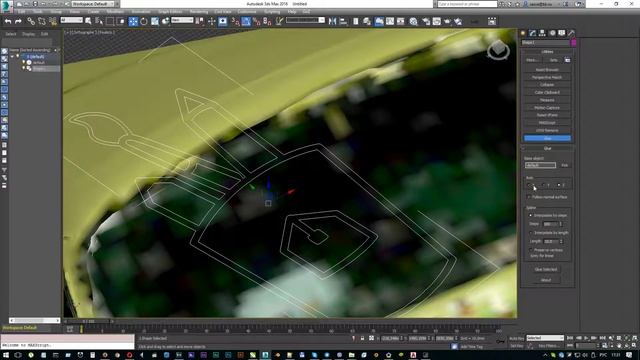Open Configure Button Sets icon in Utilities
This screenshot has height=360, width=640.
point(567,60)
